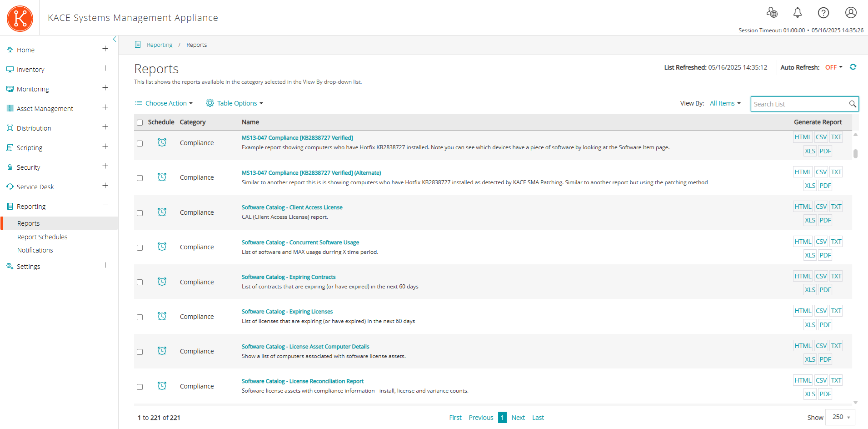868x429 pixels.
Task: Click the scrollbar down arrow of reports list
Action: 855,402
